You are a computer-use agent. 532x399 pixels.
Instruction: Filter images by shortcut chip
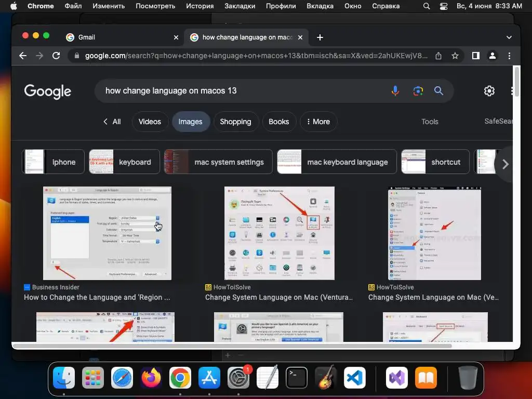435,162
